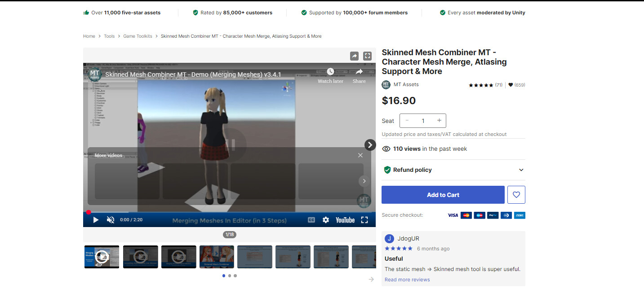Go to next gallery image arrow

coord(370,144)
